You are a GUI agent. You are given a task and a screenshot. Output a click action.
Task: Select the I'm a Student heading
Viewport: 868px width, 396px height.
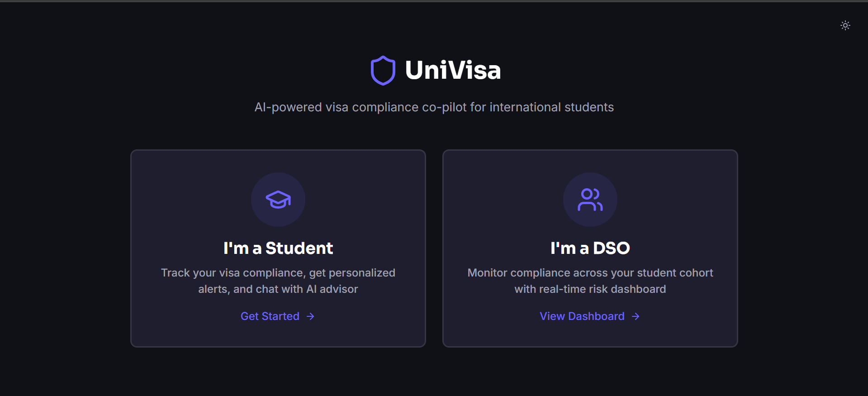[278, 248]
